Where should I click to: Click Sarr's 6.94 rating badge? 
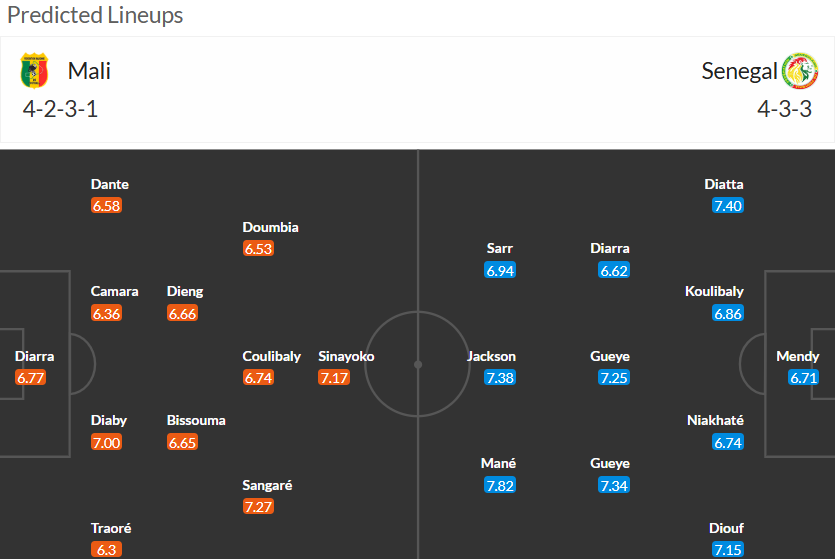500,270
